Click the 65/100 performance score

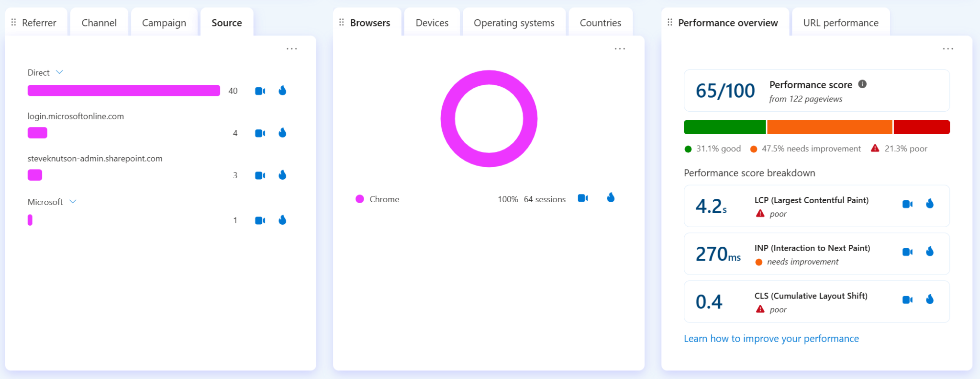tap(725, 91)
